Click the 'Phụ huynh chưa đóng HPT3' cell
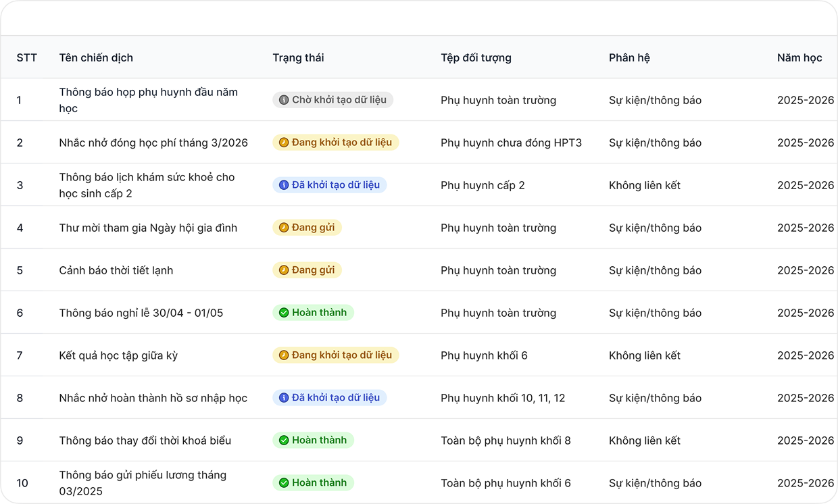Screen dimensions: 838x504 [x=512, y=143]
